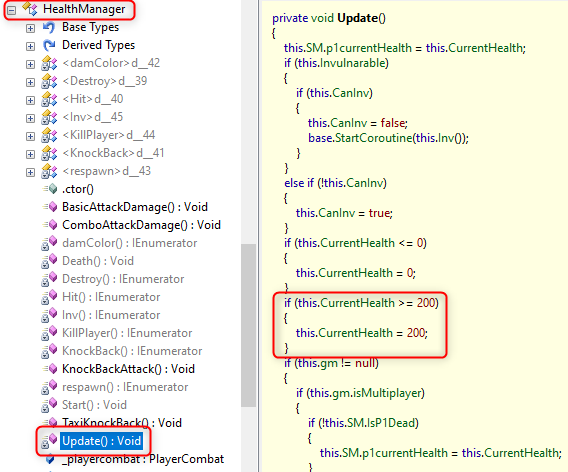Viewport: 568px width, 472px height.
Task: Click the <Hit>d__40 class icon
Action: [x=49, y=99]
